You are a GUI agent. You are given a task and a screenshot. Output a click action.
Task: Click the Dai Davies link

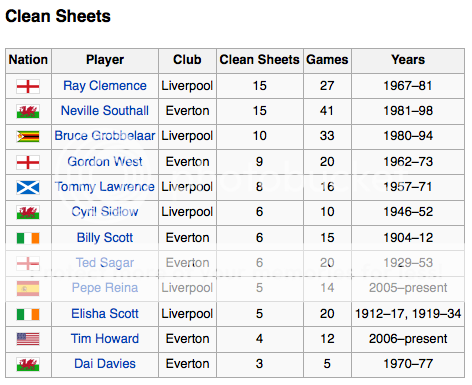pyautogui.click(x=105, y=364)
